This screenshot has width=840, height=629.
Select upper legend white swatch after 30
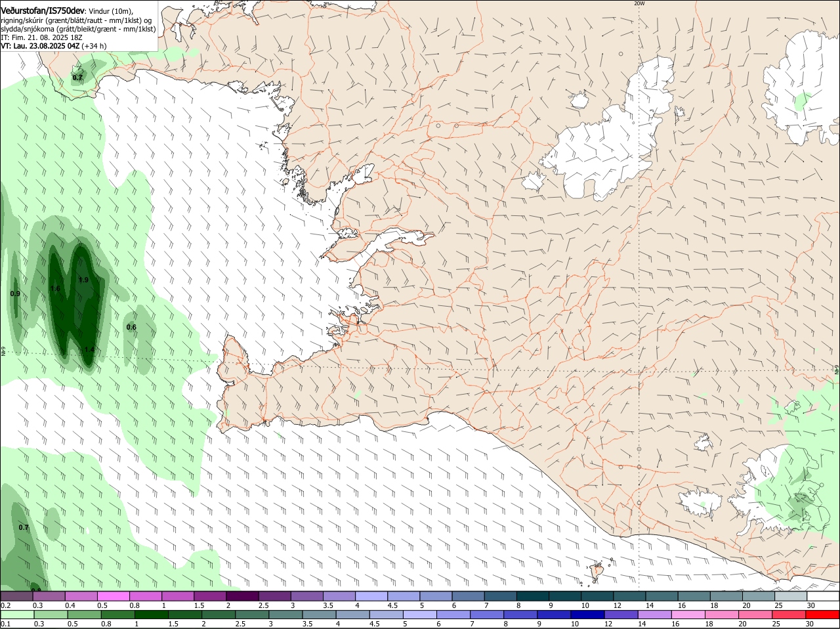click(823, 596)
